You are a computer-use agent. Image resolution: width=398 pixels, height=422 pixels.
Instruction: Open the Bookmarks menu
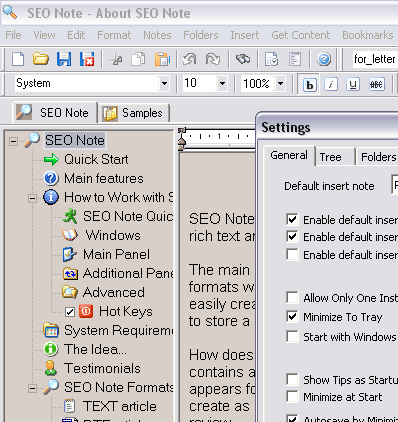[368, 35]
